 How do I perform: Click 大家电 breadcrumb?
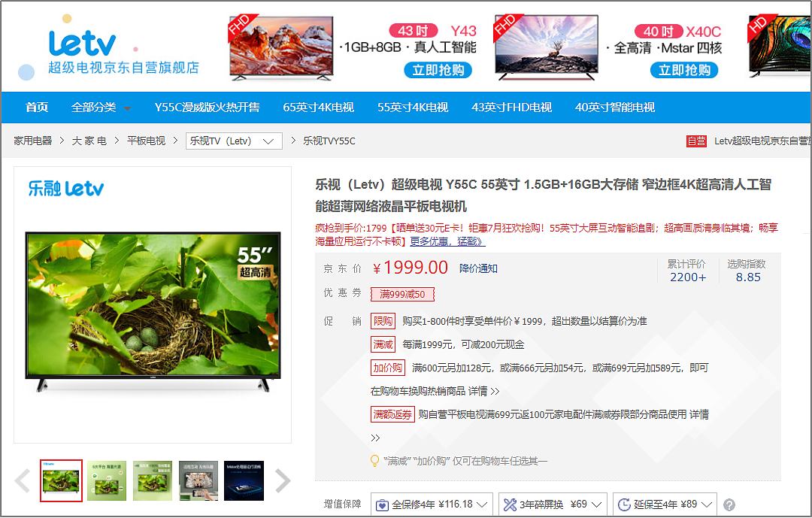pos(89,141)
